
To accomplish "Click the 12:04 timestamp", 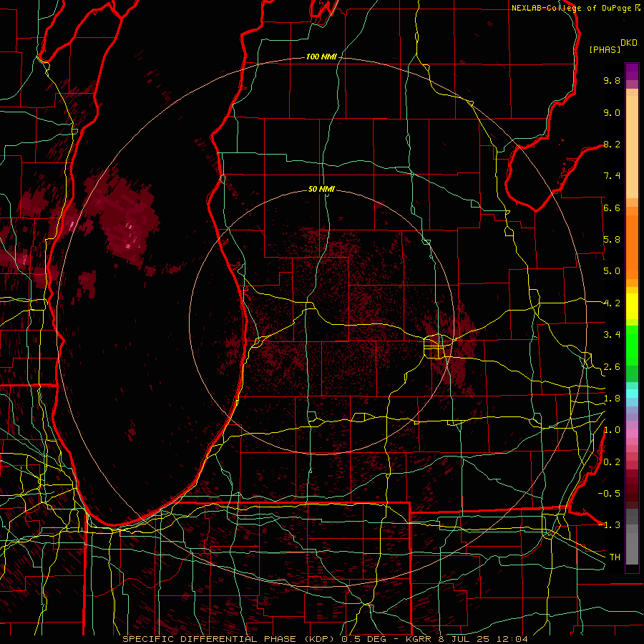I will pyautogui.click(x=512, y=639).
